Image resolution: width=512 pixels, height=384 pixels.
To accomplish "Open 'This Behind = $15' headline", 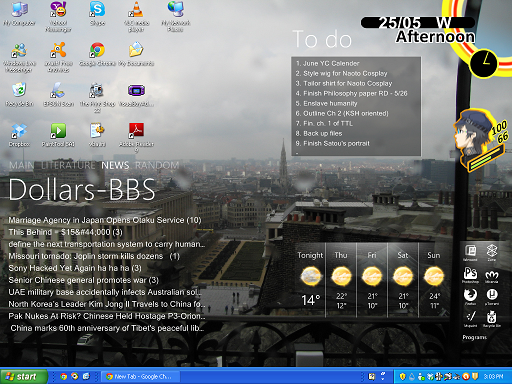I will (x=65, y=232).
